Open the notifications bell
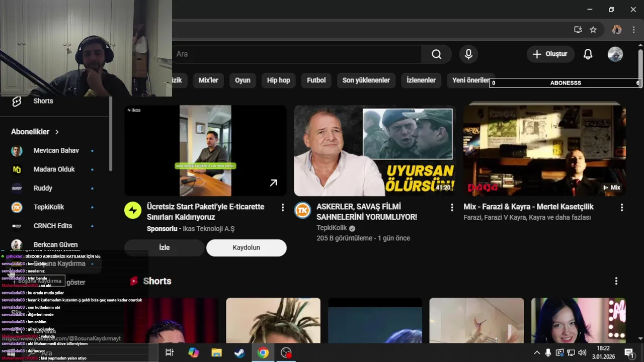 tap(588, 54)
